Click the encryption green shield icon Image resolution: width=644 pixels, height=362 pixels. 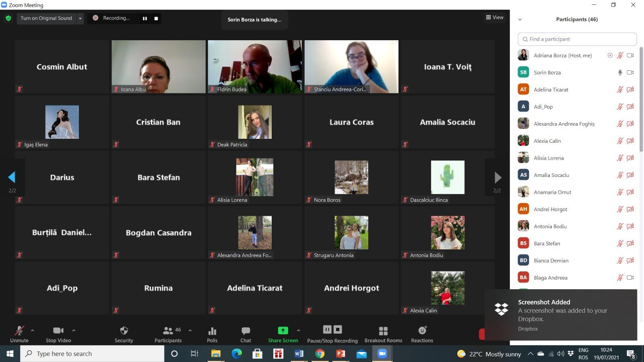(x=8, y=18)
